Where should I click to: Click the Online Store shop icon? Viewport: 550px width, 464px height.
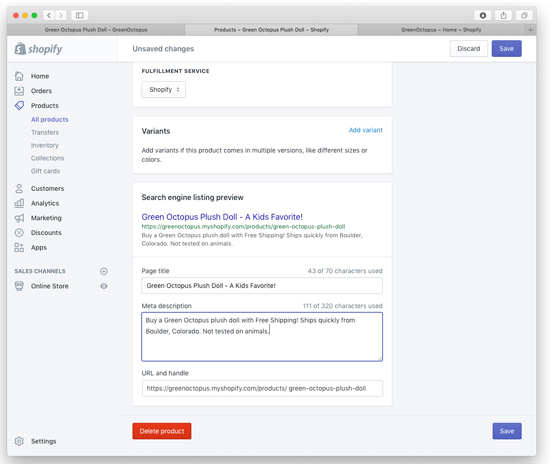[19, 286]
